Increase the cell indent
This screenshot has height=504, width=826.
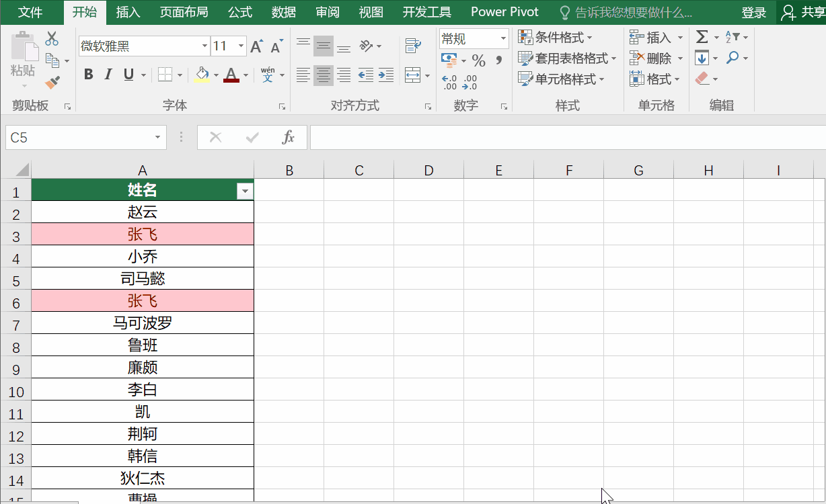click(386, 75)
